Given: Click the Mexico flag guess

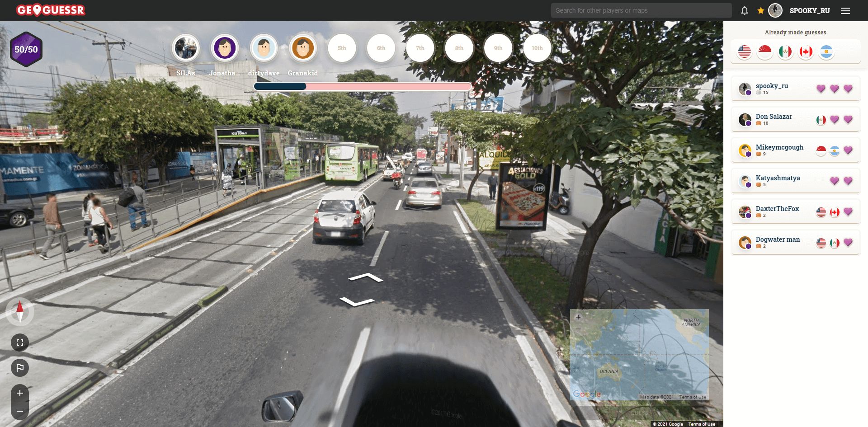Looking at the screenshot, I should point(785,52).
